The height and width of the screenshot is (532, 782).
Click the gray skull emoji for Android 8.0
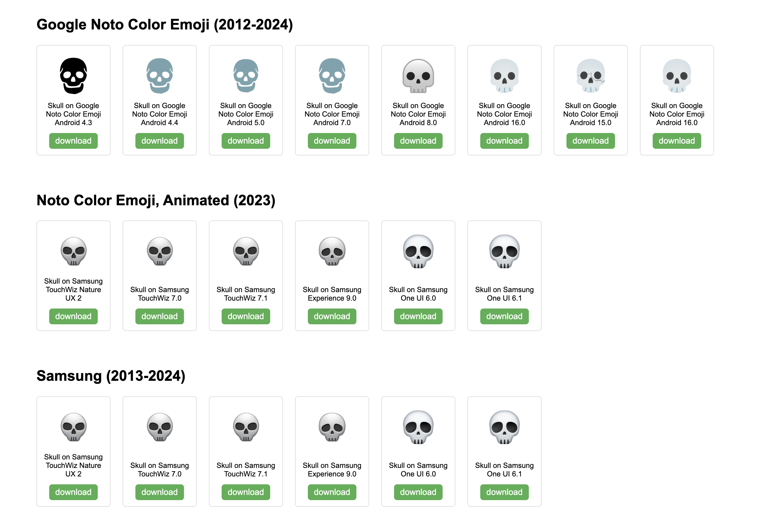pos(418,76)
